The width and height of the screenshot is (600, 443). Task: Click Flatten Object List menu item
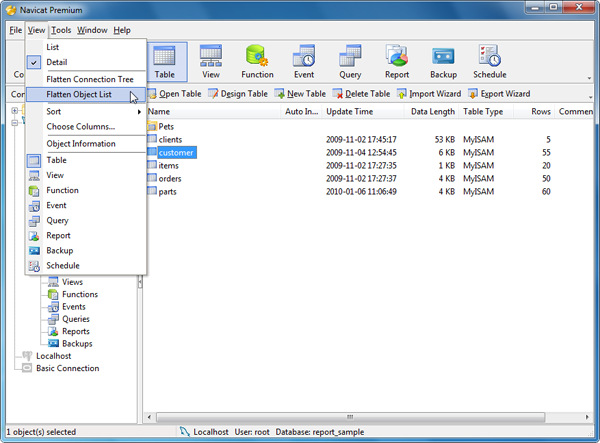pos(86,94)
